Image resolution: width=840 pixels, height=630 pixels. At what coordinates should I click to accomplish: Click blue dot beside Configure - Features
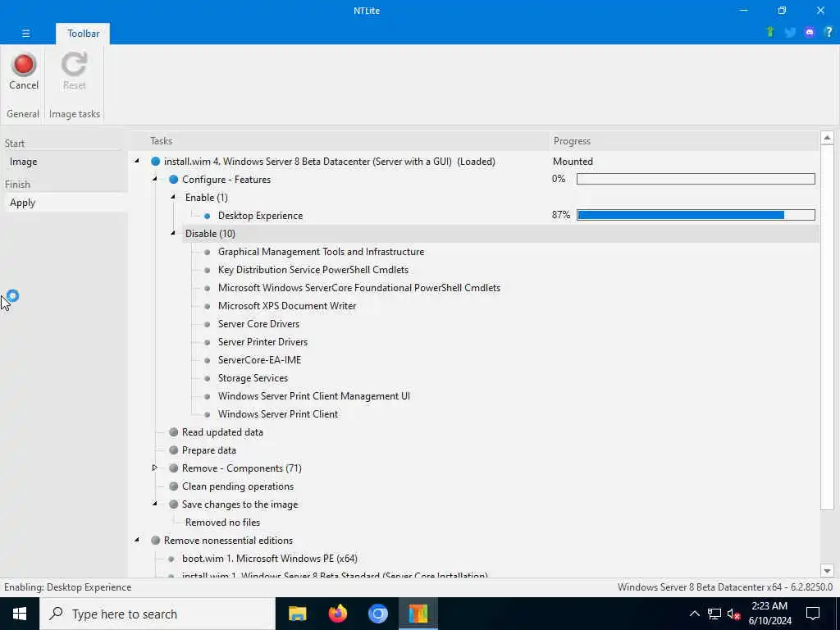point(174,180)
